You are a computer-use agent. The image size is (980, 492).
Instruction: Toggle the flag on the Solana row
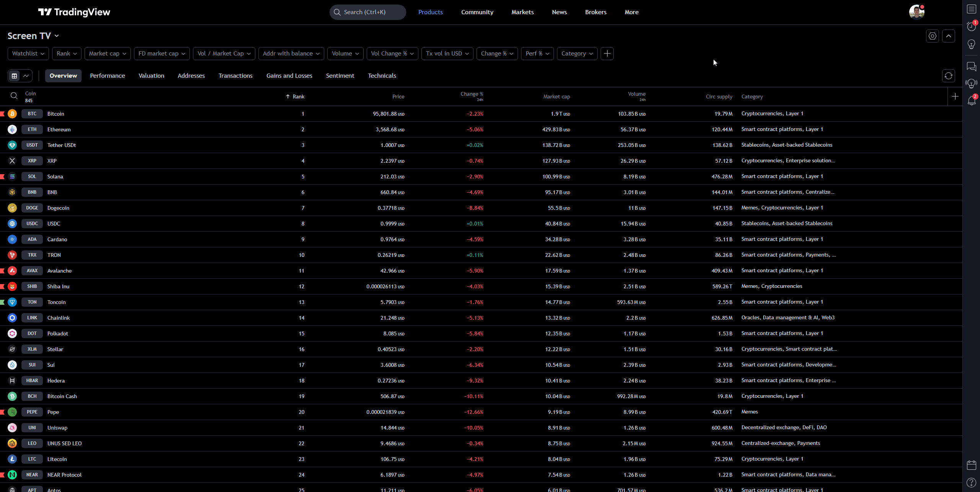pos(2,177)
